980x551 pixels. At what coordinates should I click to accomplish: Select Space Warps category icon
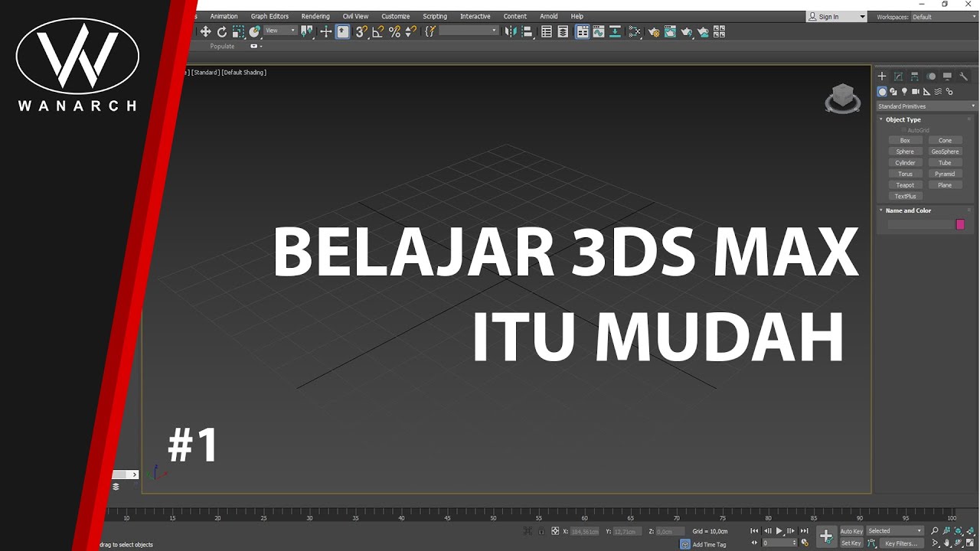pyautogui.click(x=938, y=91)
